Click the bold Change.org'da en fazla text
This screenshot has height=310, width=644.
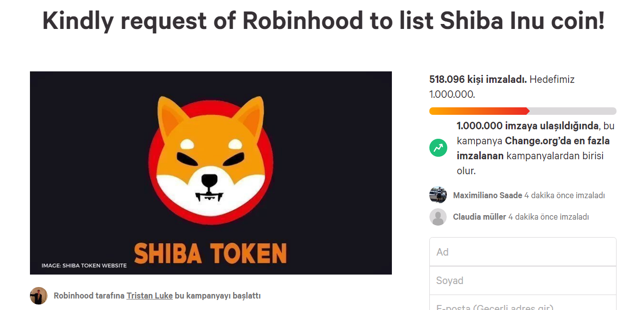point(557,141)
